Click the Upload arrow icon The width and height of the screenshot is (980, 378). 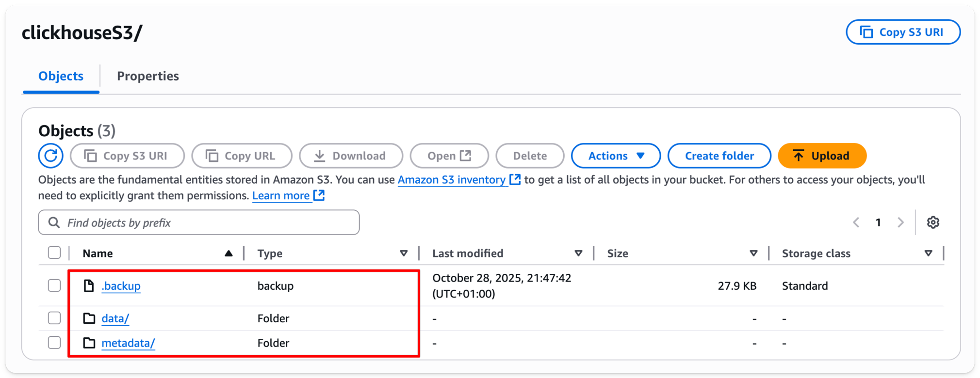tap(798, 156)
